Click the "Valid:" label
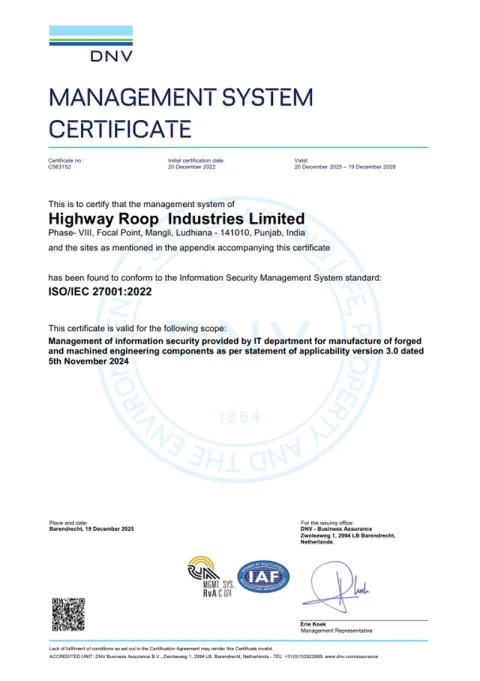 click(301, 161)
